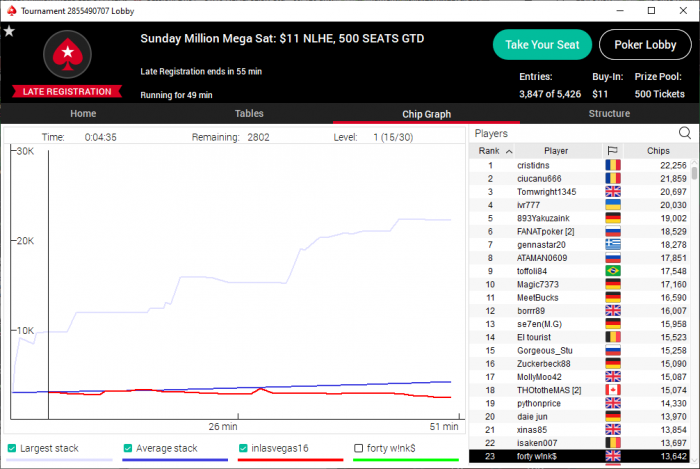Viewport: 700px width, 469px height.
Task: Select player cristidns row
Action: [579, 165]
